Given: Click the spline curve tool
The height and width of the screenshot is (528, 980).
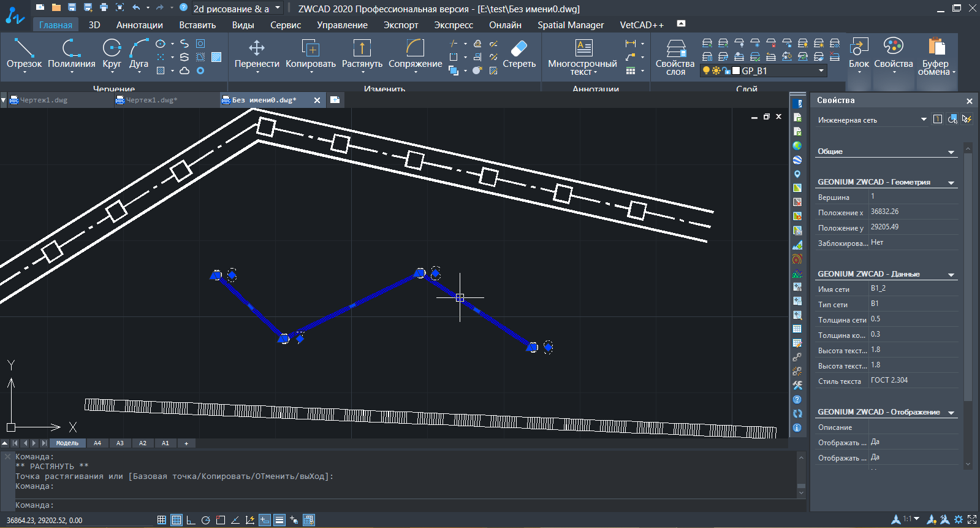Looking at the screenshot, I should (184, 44).
